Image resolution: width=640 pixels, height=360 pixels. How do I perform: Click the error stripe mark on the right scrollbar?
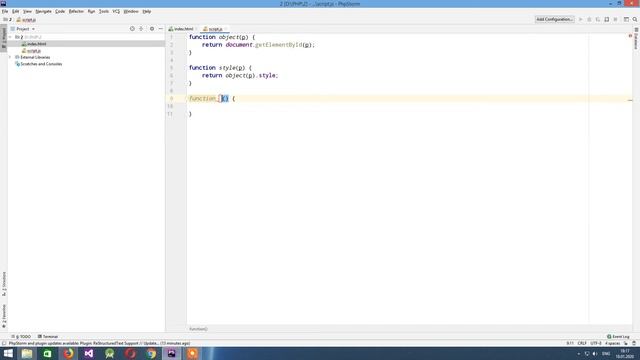pyautogui.click(x=630, y=100)
